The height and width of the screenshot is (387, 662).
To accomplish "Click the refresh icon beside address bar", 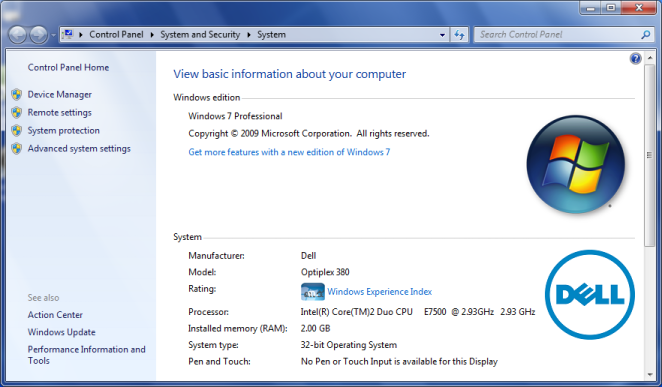I will pyautogui.click(x=459, y=35).
